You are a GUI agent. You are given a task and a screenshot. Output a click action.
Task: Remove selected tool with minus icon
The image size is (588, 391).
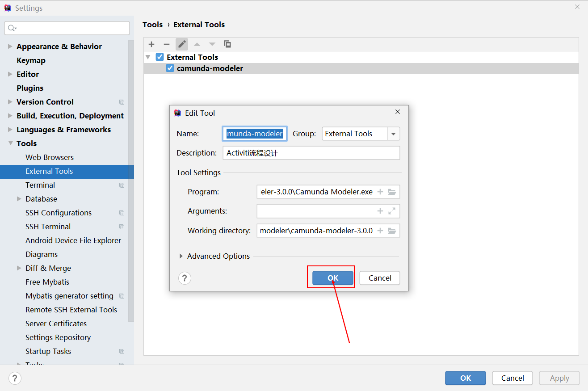pyautogui.click(x=167, y=44)
